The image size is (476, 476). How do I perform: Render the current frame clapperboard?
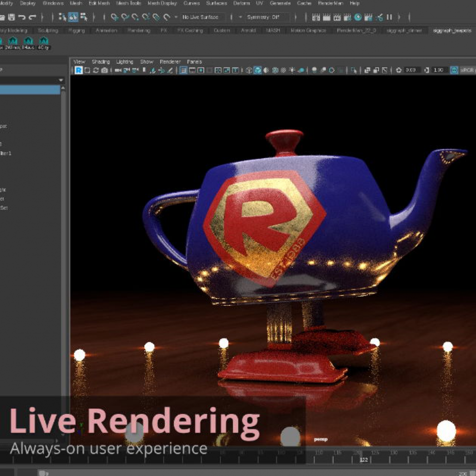pyautogui.click(x=327, y=17)
